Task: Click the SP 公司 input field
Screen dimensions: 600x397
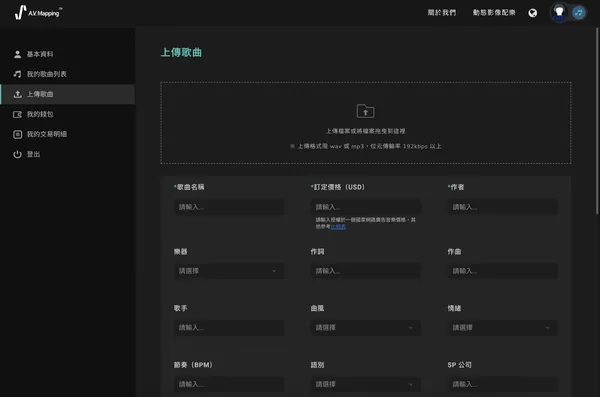Action: (x=502, y=384)
